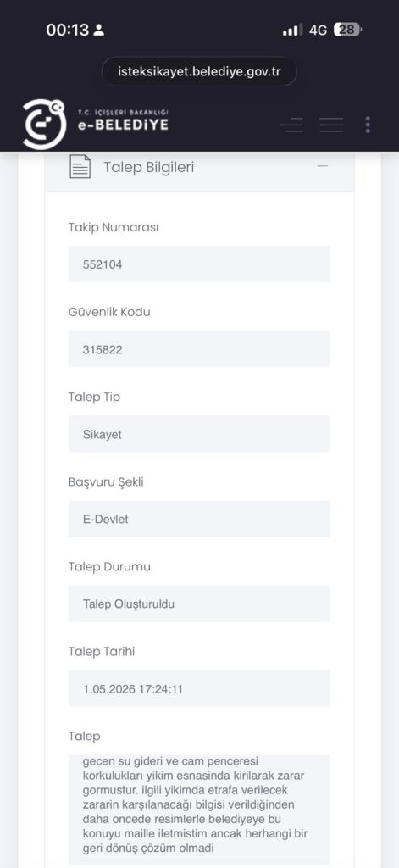Click the Talep Tip field showing Sikayet

point(199,434)
